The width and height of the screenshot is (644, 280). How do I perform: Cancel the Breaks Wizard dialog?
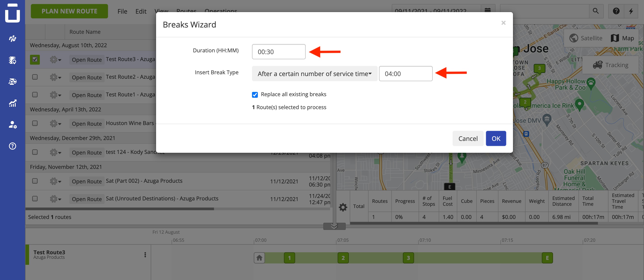click(x=468, y=138)
